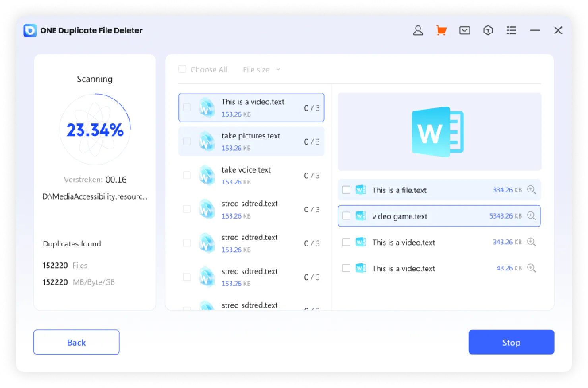Tick checkbox for This is a file.text
The height and width of the screenshot is (388, 588).
[346, 190]
